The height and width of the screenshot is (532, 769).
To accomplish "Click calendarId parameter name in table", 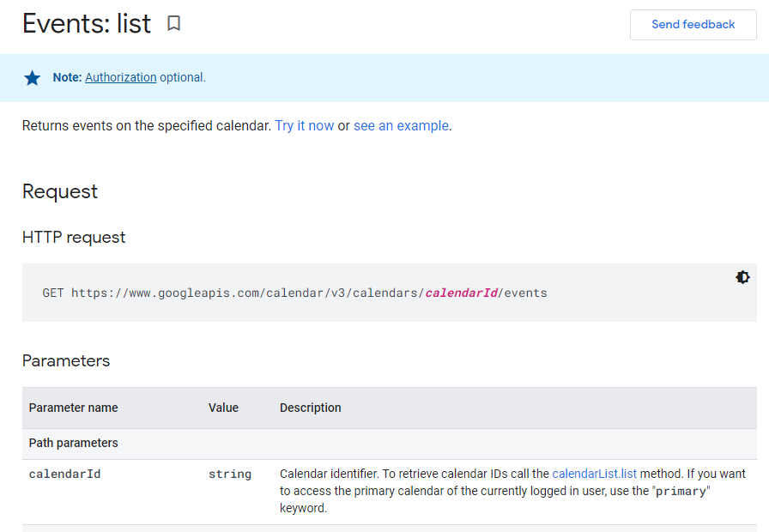I will coord(64,475).
